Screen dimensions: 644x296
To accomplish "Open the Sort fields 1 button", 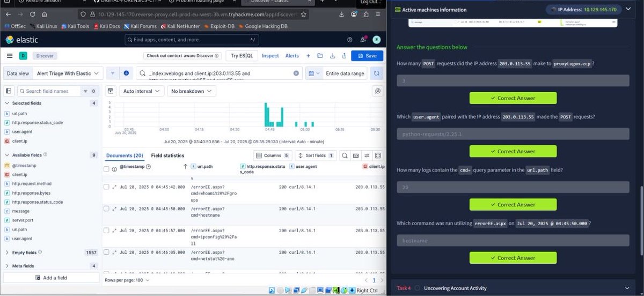I will (x=316, y=156).
